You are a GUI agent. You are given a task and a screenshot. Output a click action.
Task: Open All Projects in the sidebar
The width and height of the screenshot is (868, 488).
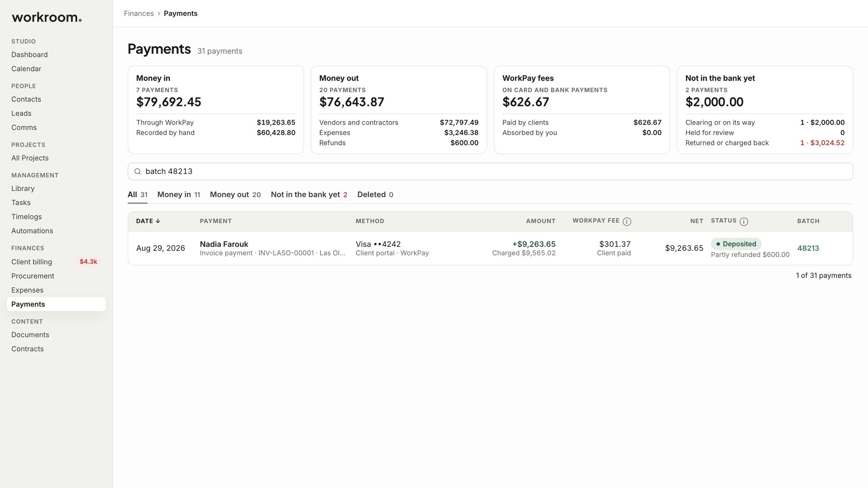(x=30, y=158)
